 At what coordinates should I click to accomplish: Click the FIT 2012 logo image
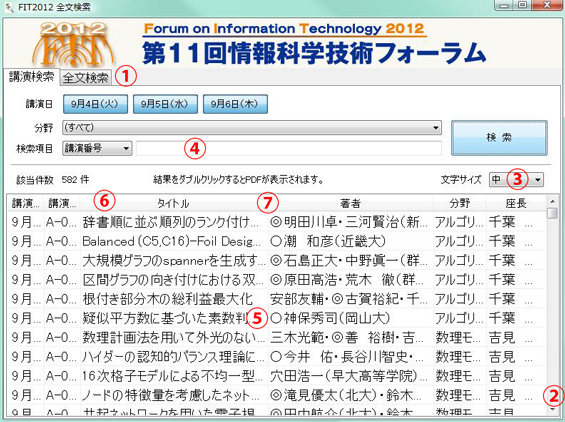click(x=74, y=44)
